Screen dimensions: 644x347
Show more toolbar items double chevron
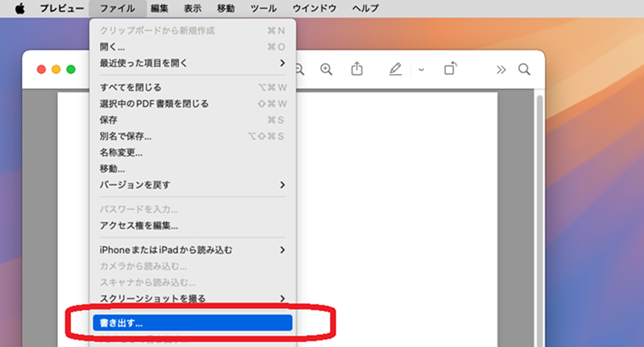click(x=501, y=70)
